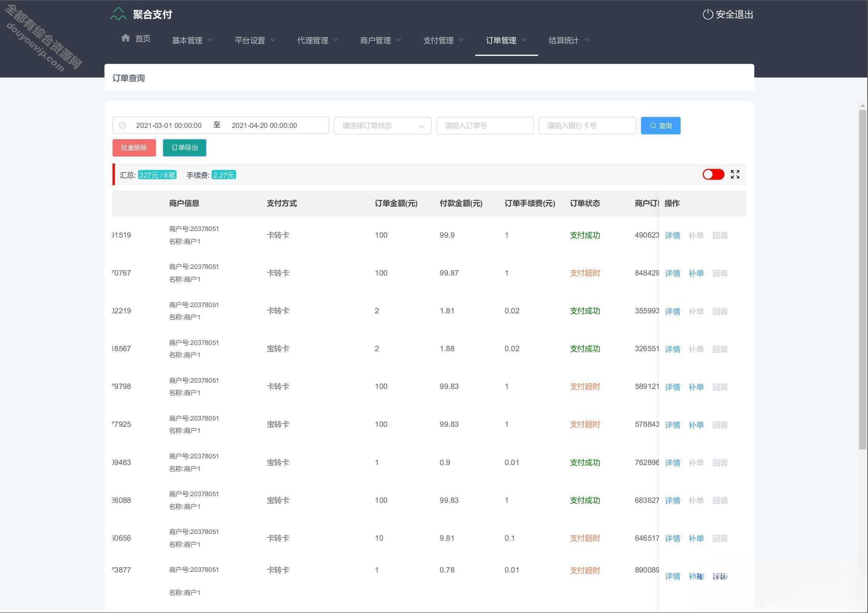Click the 付款金额(元) column header

[x=461, y=203]
